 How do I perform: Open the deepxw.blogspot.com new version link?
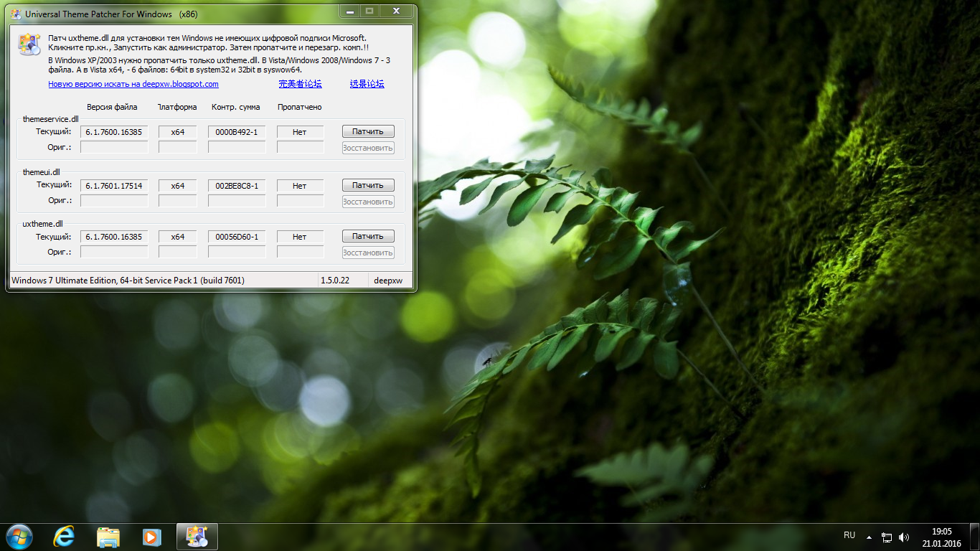pos(133,84)
